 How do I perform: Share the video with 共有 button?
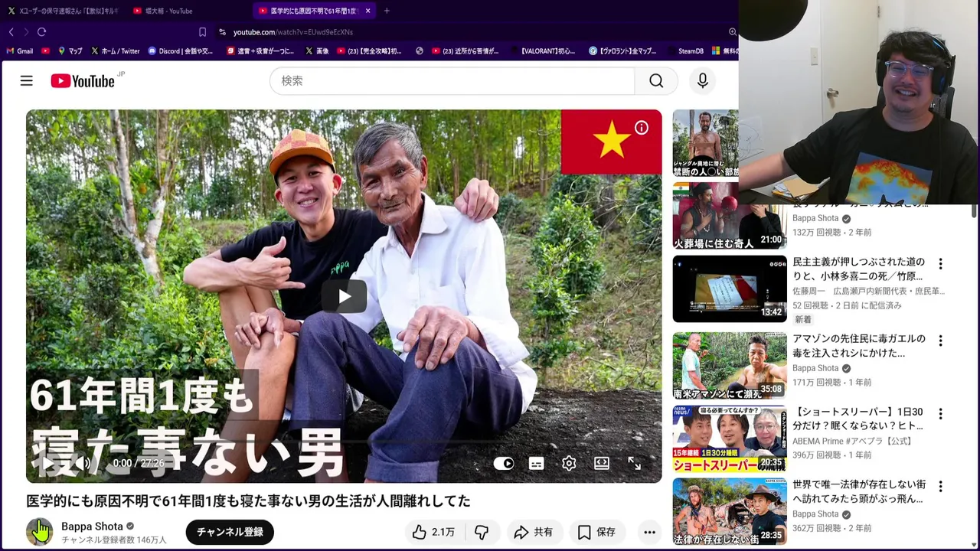(x=534, y=532)
